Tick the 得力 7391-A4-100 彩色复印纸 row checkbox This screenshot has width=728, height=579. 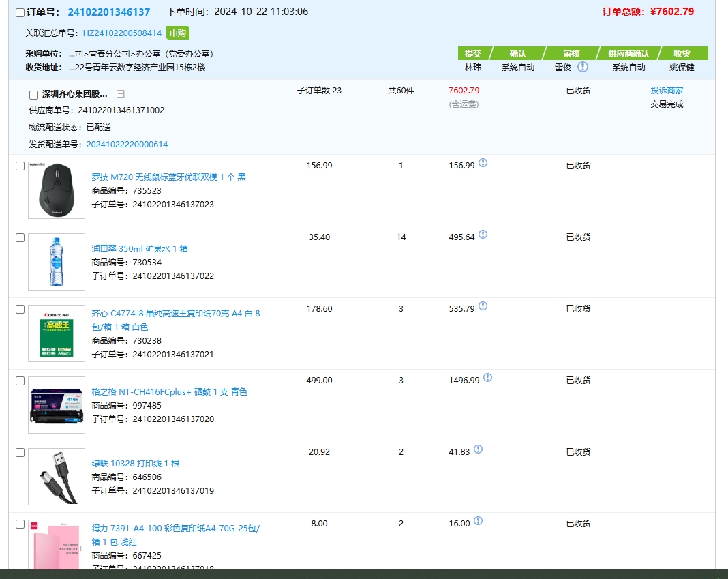click(20, 524)
